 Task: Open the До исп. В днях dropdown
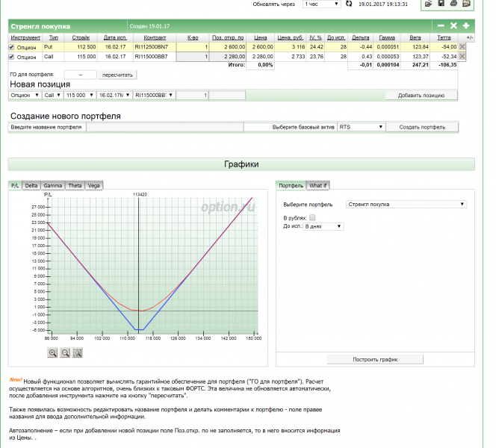pos(323,226)
